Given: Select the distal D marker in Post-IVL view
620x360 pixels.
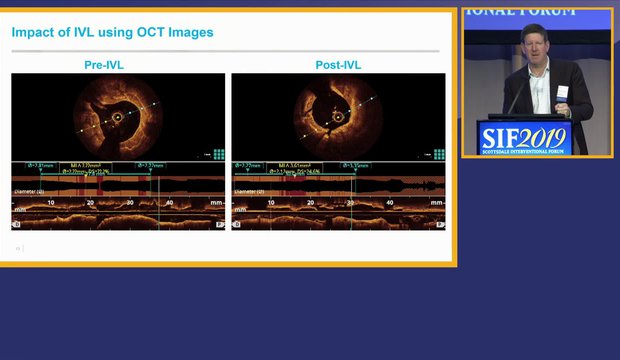Looking at the screenshot, I should point(236,225).
